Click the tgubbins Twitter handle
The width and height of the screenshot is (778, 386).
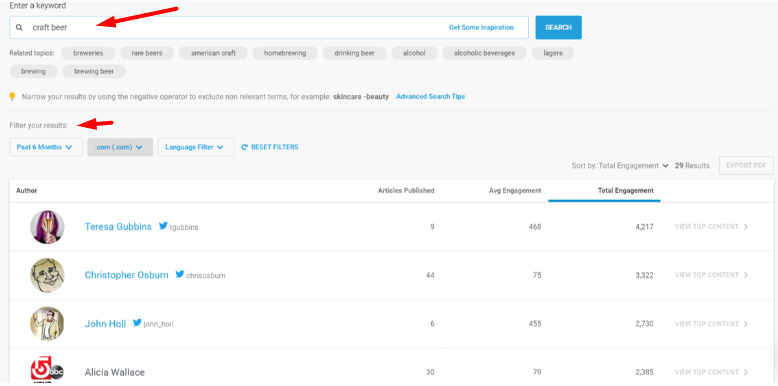point(184,227)
